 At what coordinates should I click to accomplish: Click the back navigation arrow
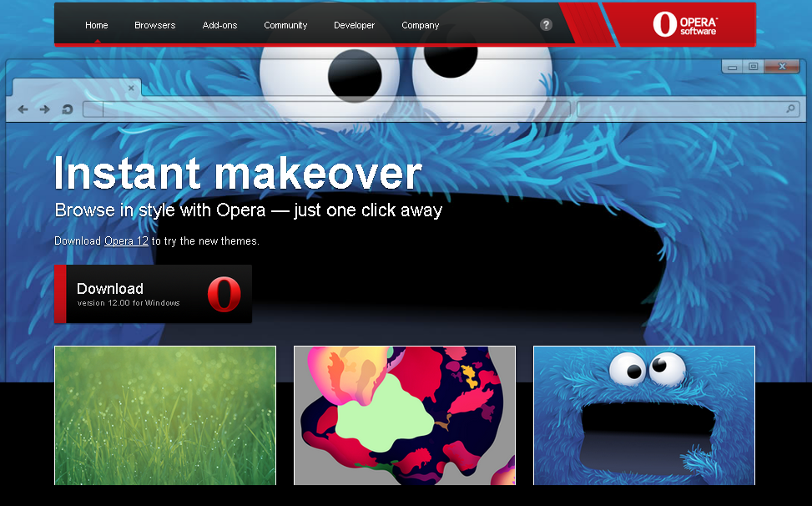click(22, 109)
